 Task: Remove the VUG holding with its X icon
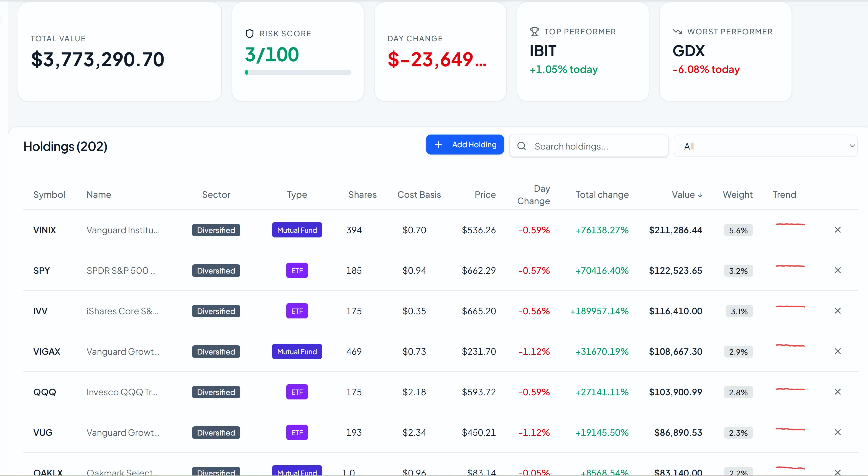(x=837, y=432)
